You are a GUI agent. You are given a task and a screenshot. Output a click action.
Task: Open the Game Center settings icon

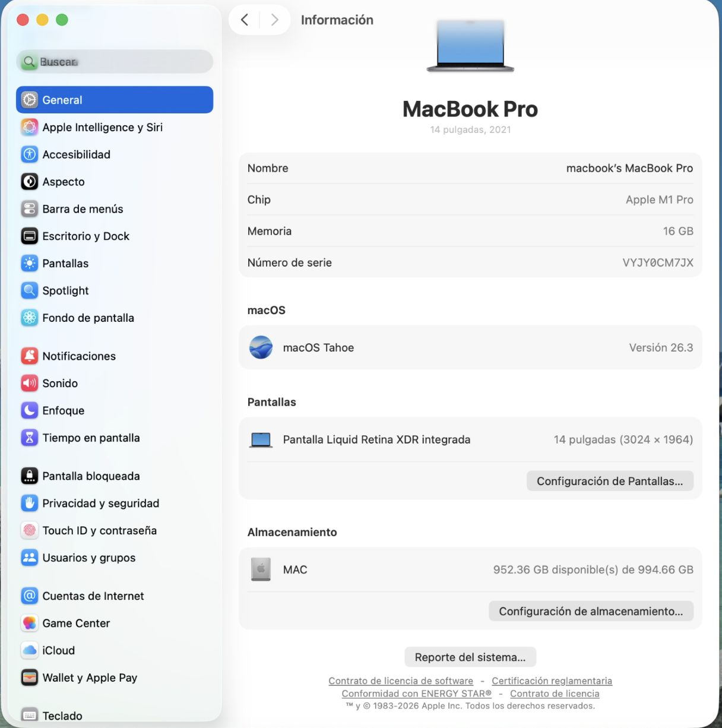pyautogui.click(x=29, y=623)
